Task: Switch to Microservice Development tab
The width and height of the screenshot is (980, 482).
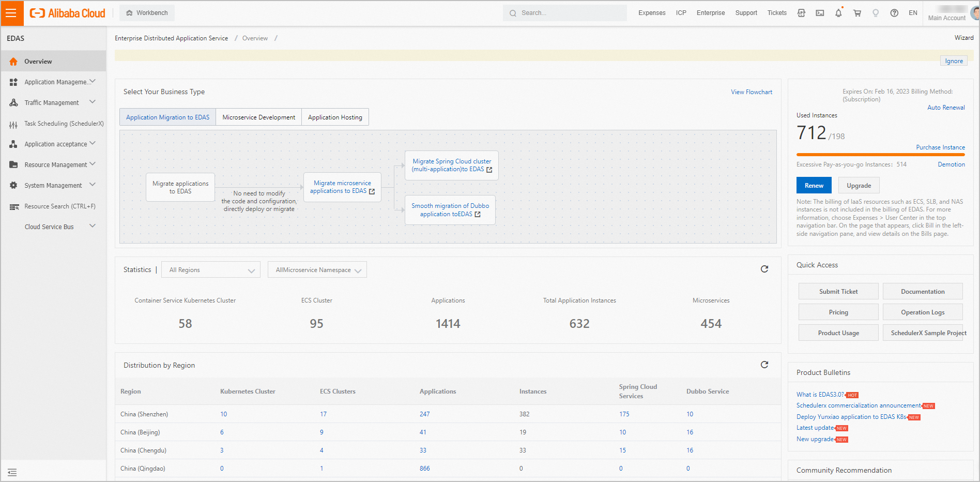Action: coord(258,117)
